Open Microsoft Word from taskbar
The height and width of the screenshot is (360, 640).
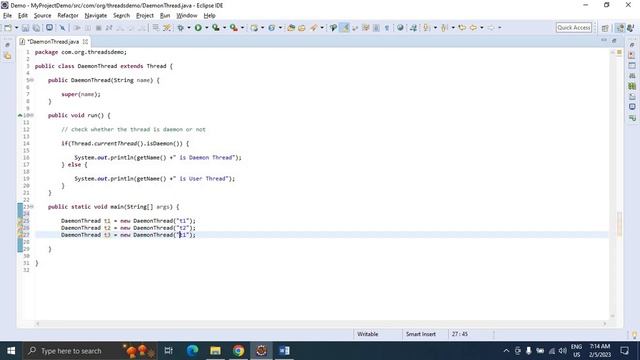click(284, 351)
